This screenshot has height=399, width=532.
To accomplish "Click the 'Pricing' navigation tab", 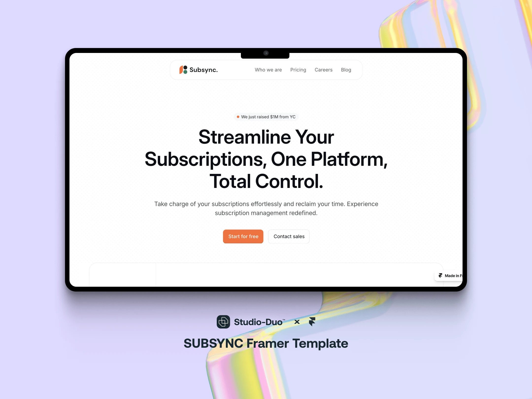I will click(x=298, y=70).
